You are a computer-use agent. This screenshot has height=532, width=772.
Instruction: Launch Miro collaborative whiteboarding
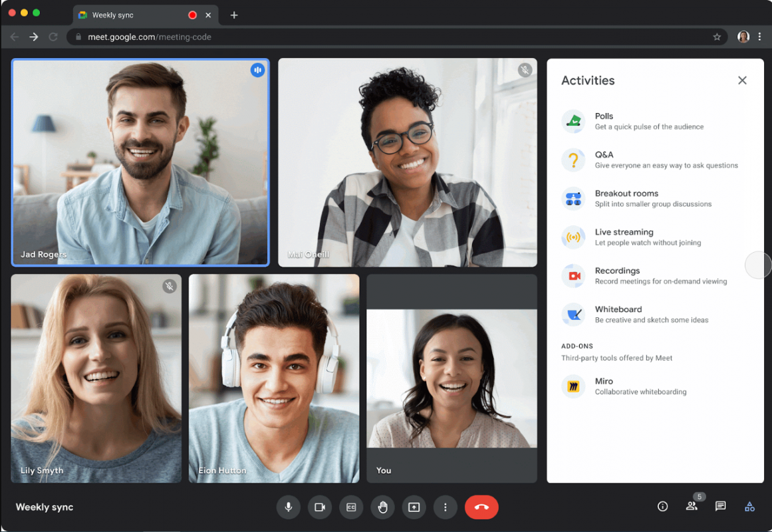pyautogui.click(x=655, y=386)
